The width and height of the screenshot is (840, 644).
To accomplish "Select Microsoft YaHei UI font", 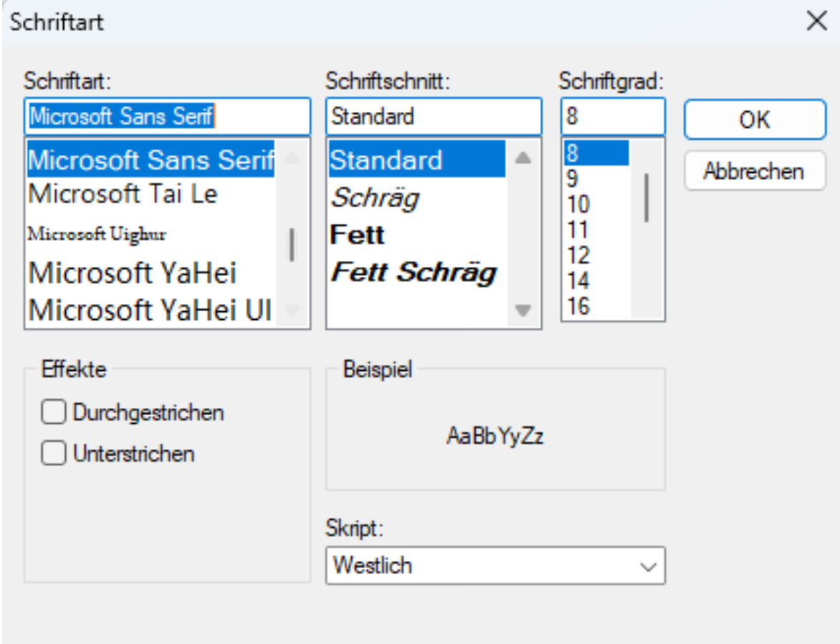I will click(151, 309).
